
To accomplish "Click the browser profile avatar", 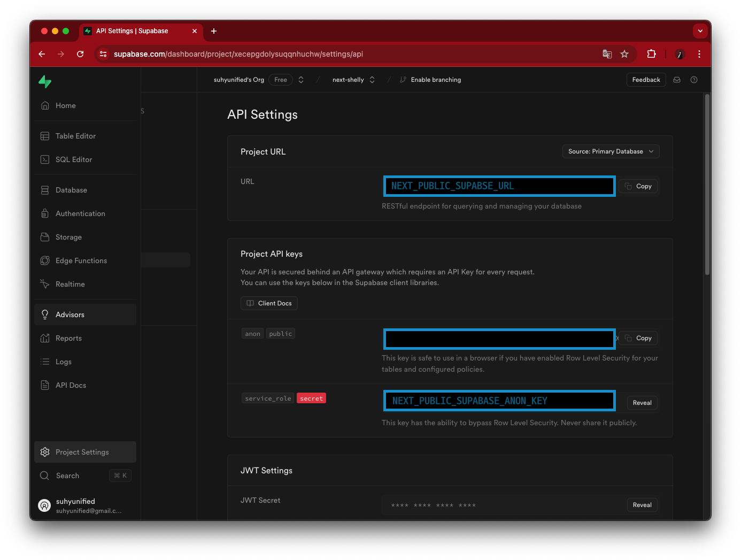I will point(680,54).
